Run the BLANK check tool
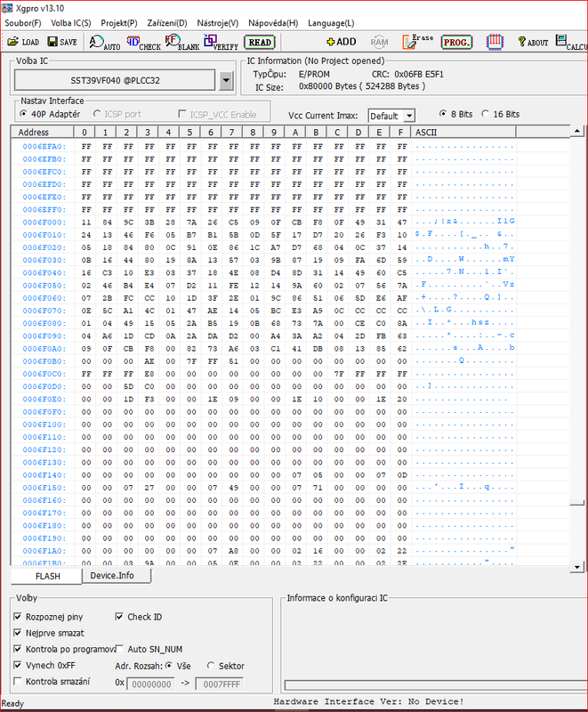588x712 pixels. (182, 42)
